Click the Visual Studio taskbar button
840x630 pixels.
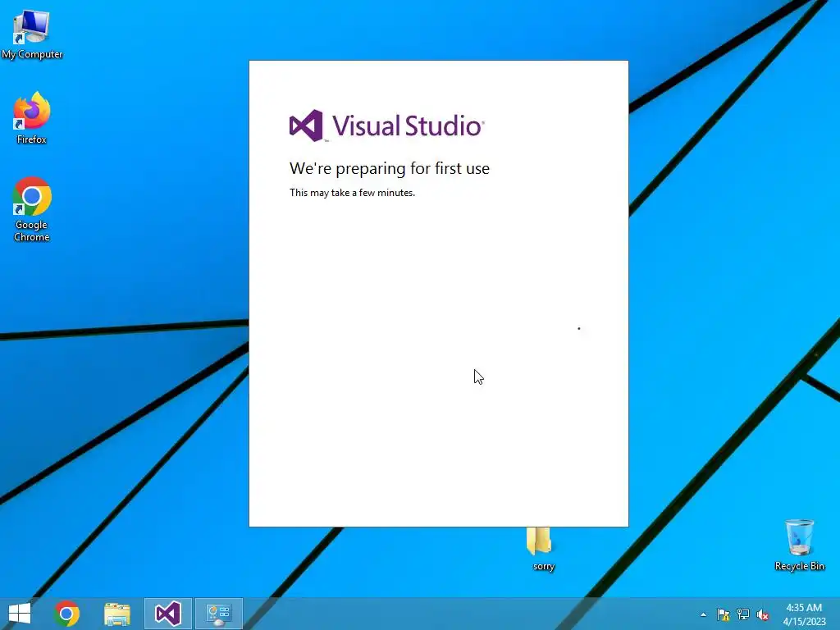coord(167,614)
